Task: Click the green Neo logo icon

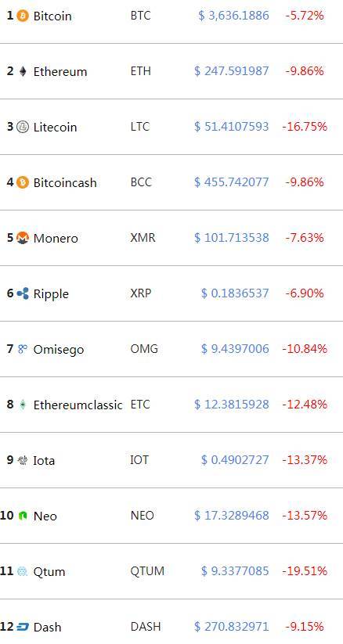Action: tap(23, 516)
